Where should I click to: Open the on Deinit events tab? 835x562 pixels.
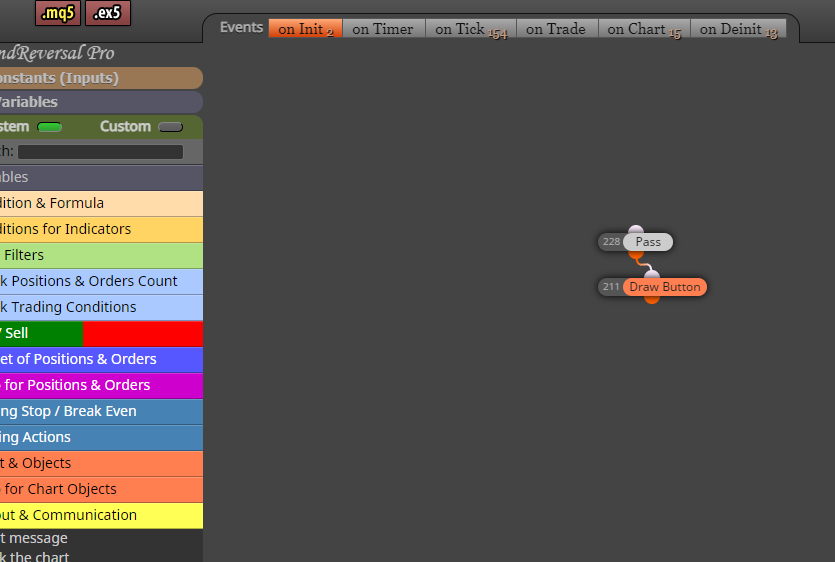coord(739,29)
